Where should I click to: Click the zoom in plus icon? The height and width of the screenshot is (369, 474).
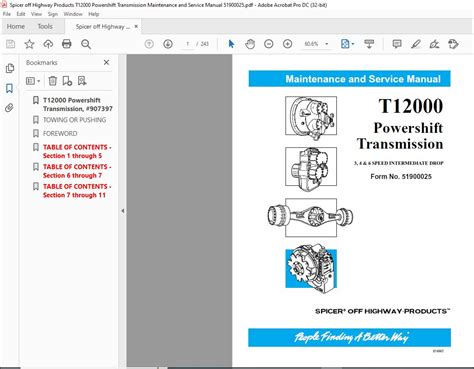(287, 44)
